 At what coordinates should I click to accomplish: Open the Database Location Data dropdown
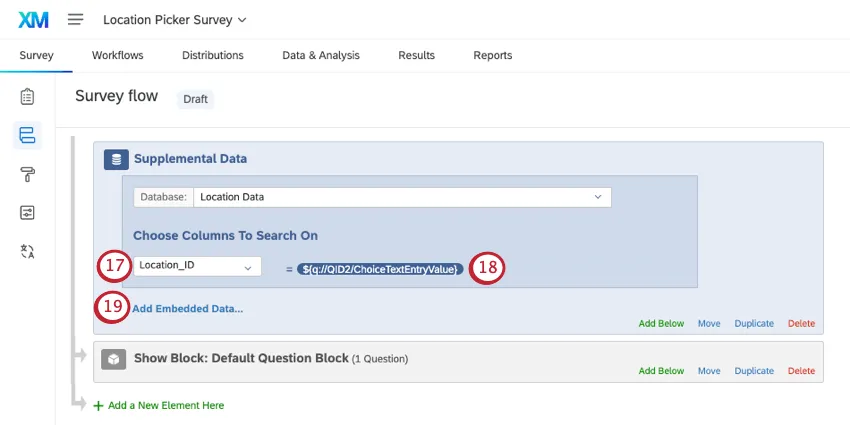point(401,197)
